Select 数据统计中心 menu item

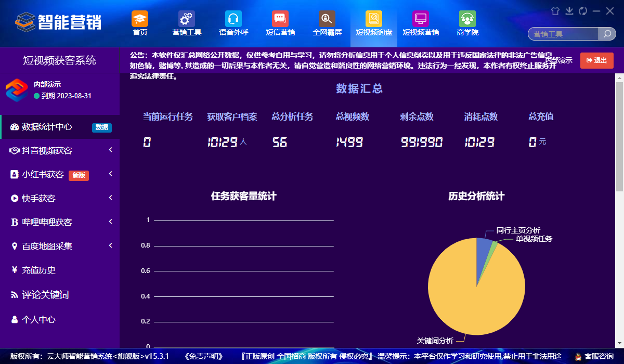60,127
